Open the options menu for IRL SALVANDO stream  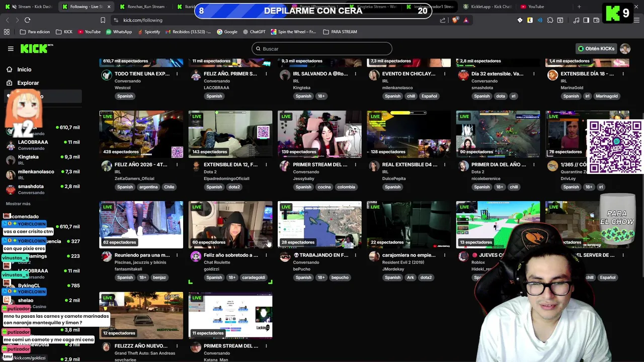(355, 74)
